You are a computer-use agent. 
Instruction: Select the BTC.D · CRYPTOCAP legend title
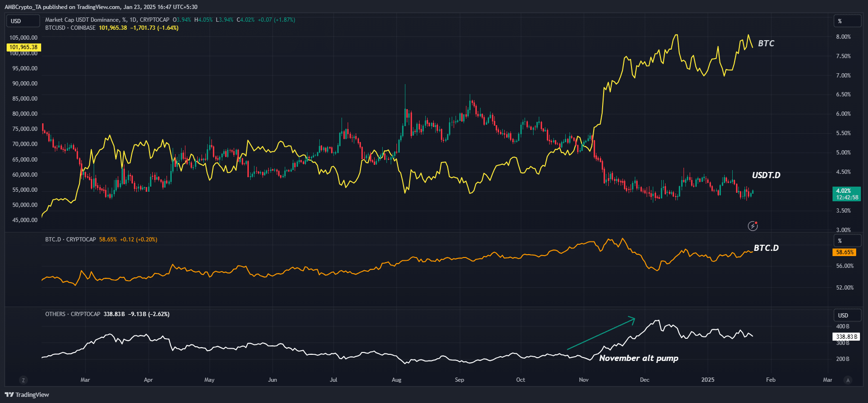click(x=70, y=240)
